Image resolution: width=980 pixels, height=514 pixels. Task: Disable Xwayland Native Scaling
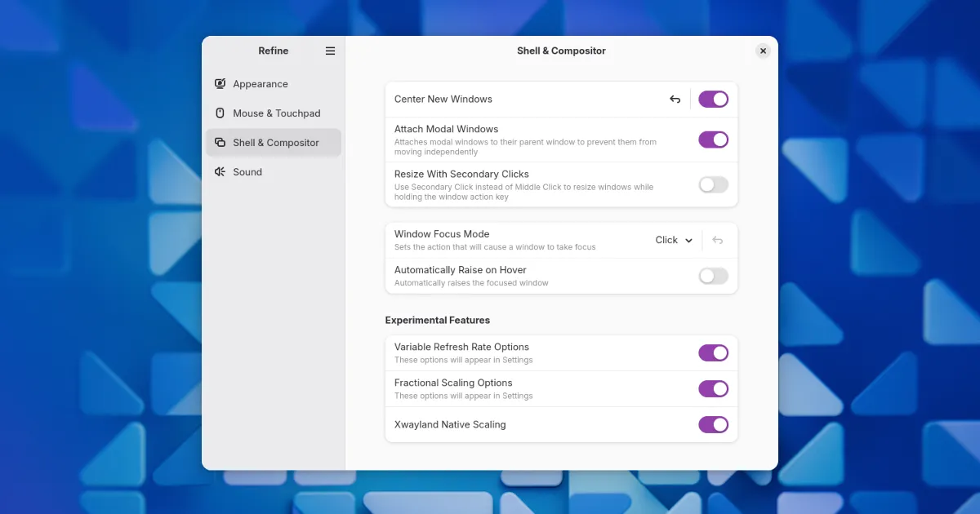[x=713, y=424]
